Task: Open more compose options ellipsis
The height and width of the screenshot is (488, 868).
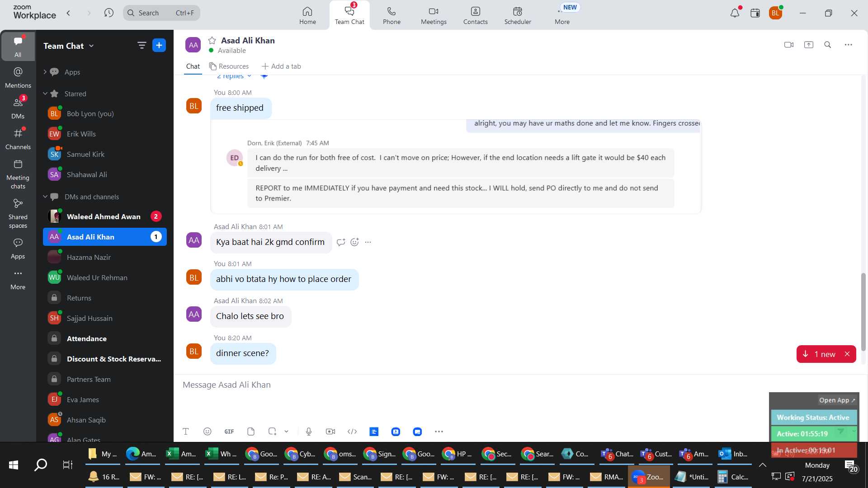Action: [x=439, y=432]
